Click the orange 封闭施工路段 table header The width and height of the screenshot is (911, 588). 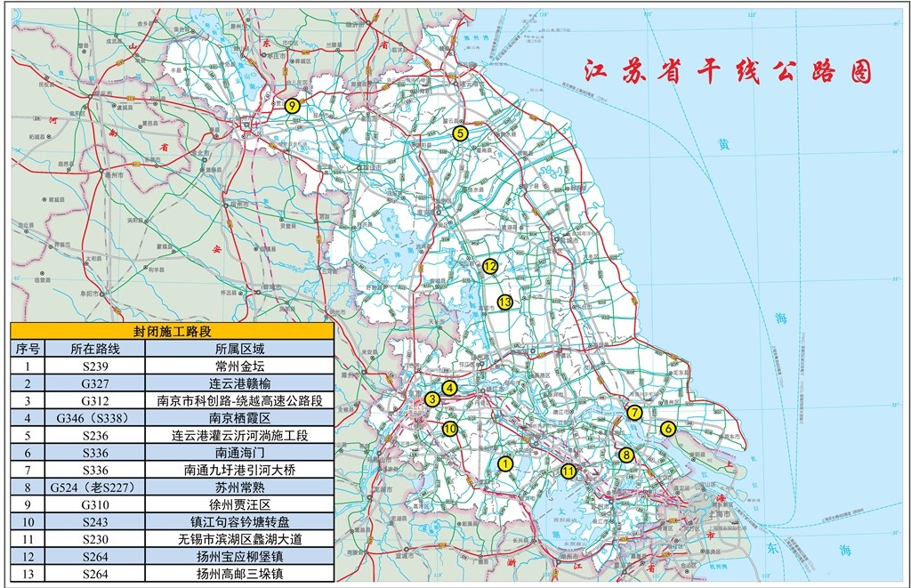pyautogui.click(x=173, y=331)
